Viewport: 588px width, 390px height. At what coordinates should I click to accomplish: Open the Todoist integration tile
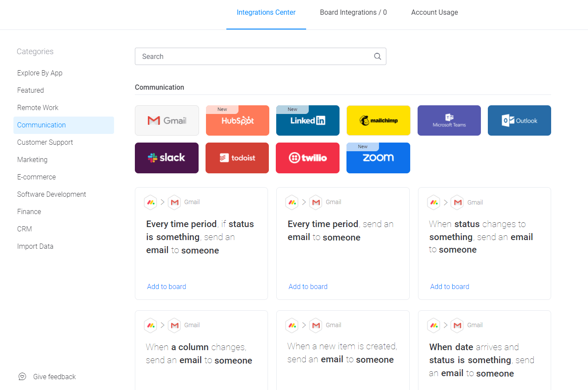coord(237,158)
